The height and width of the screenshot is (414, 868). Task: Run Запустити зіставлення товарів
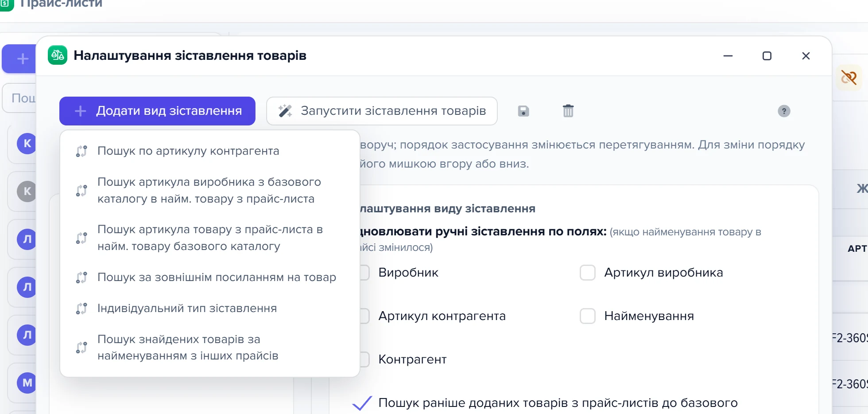[382, 111]
